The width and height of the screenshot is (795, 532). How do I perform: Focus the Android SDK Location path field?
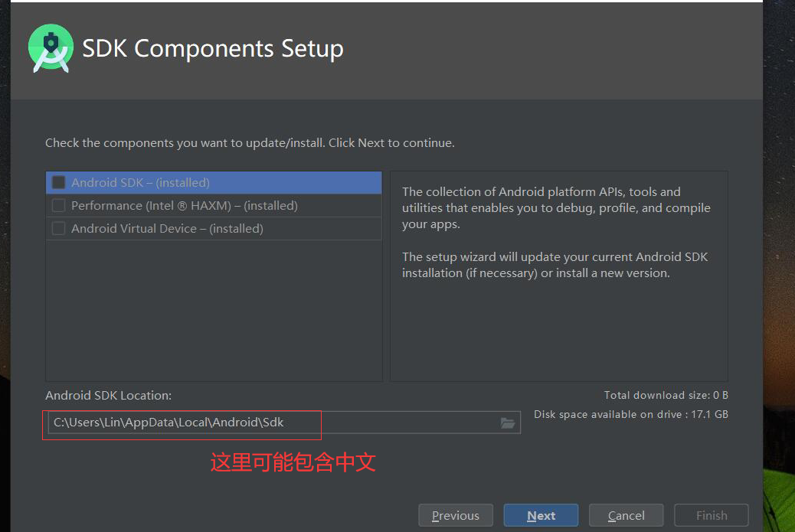284,423
